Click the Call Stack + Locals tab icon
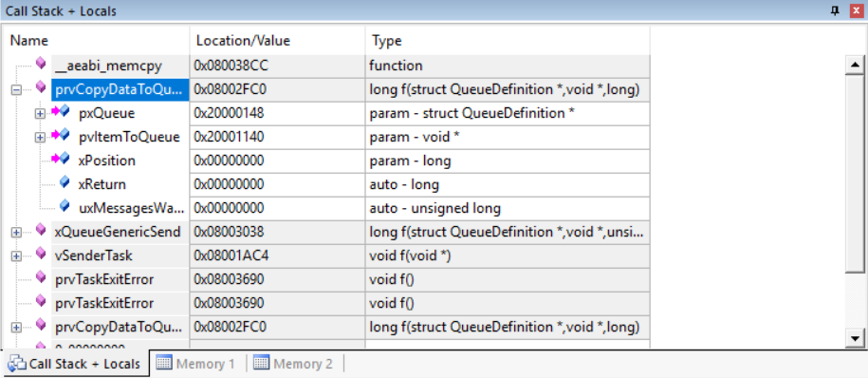The width and height of the screenshot is (868, 378). (x=16, y=364)
